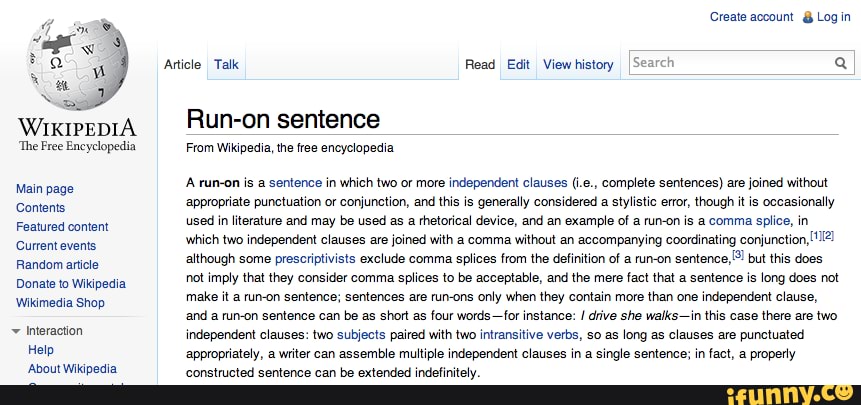Open Featured content link
The width and height of the screenshot is (861, 405).
[x=62, y=227]
